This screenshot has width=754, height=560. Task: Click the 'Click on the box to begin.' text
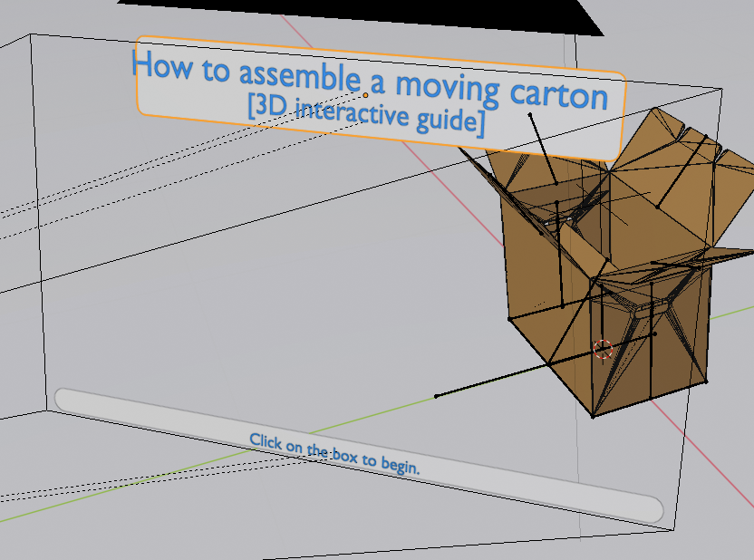(x=334, y=454)
